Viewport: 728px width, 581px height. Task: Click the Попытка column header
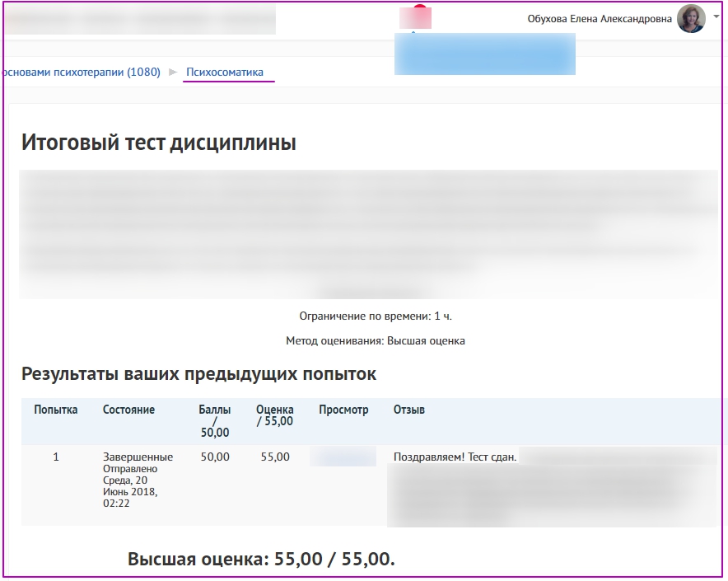(56, 410)
